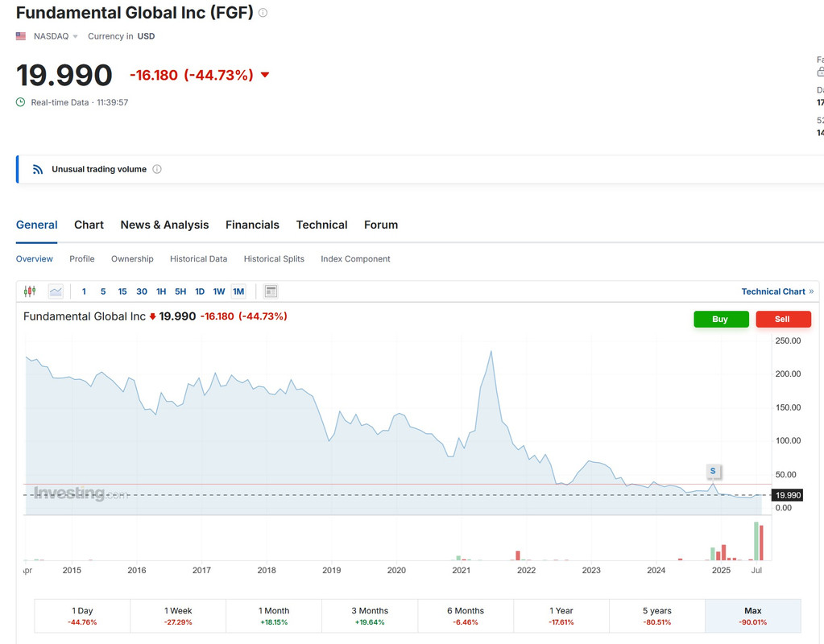Click the red Sell button
The image size is (824, 644).
pos(783,319)
